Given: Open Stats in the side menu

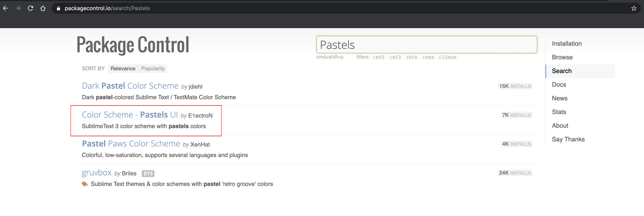Looking at the screenshot, I should (559, 112).
